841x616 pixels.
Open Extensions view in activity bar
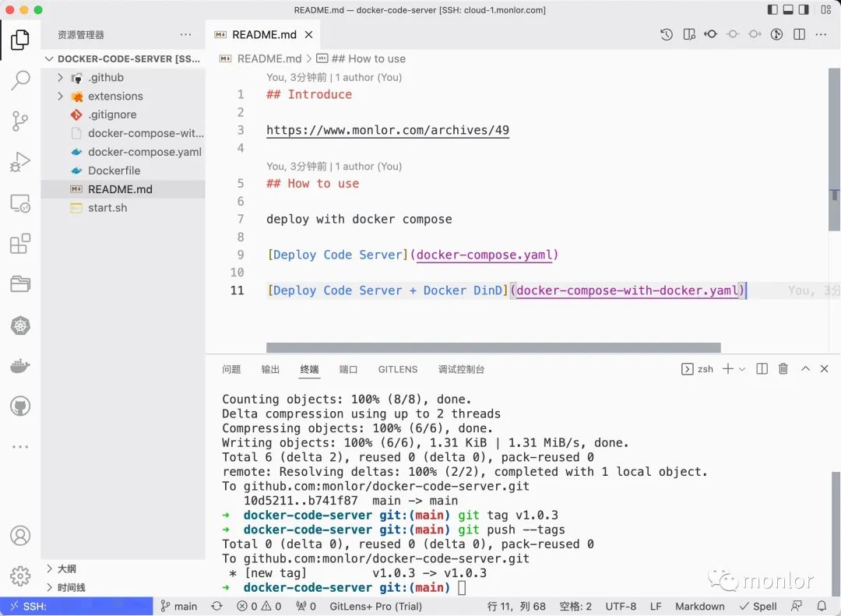[19, 244]
